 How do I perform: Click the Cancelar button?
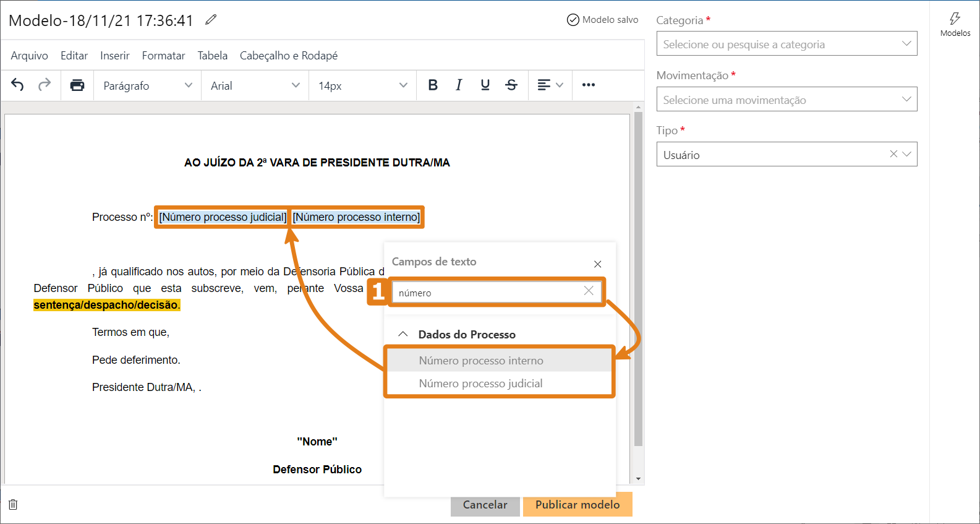(x=485, y=505)
